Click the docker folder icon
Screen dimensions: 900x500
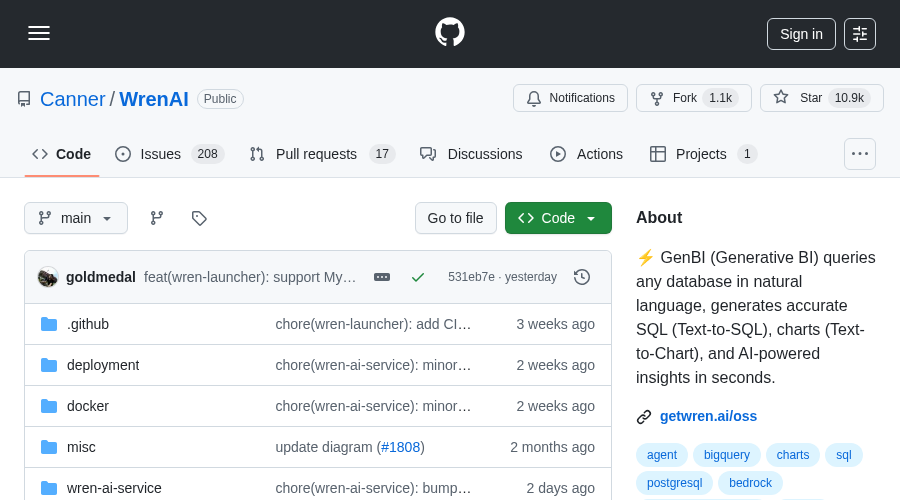(x=49, y=406)
